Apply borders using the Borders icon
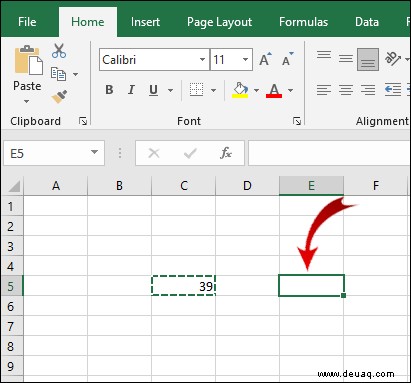Screen dimensions: 411x383 click(196, 89)
